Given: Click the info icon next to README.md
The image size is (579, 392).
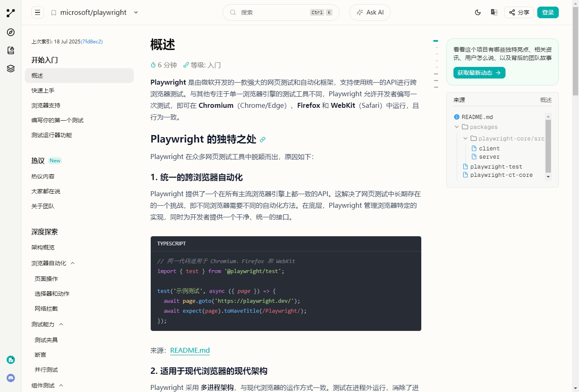Looking at the screenshot, I should click(x=457, y=117).
